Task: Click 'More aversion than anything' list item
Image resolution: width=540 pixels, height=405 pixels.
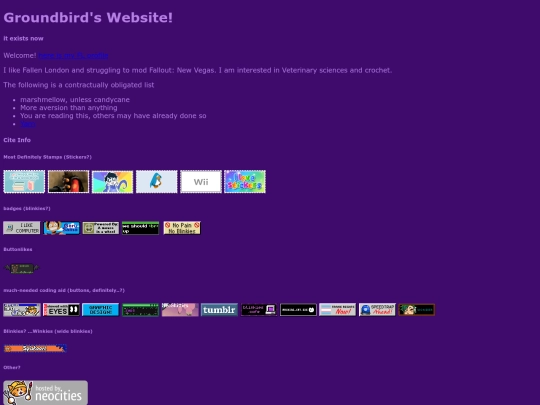Action: coord(69,108)
